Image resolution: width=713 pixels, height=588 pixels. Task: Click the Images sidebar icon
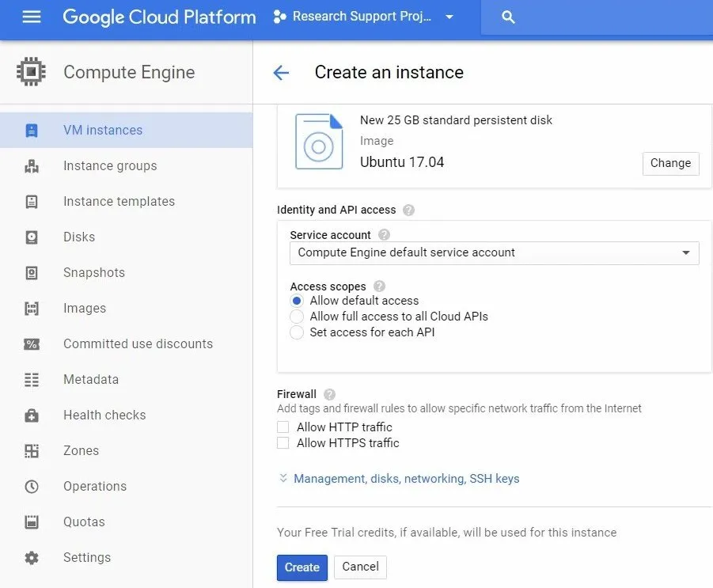point(32,309)
